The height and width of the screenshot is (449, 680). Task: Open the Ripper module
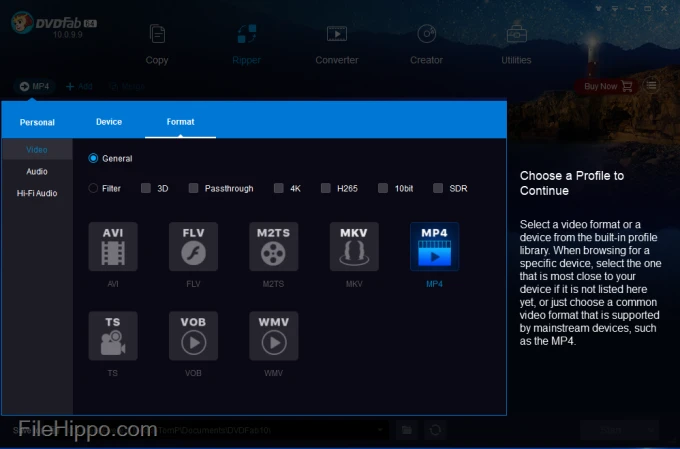246,45
